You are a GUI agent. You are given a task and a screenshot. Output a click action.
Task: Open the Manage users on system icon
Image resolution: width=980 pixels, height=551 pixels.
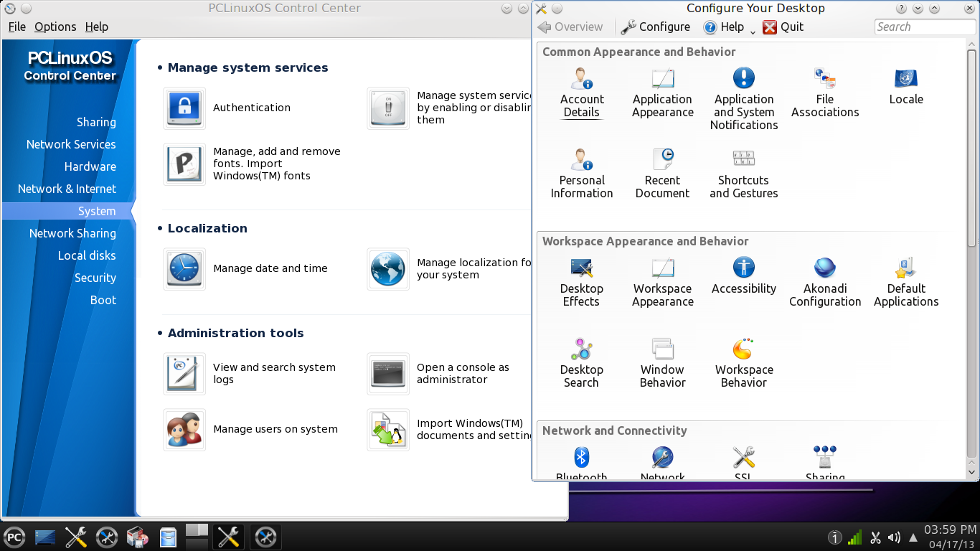184,430
